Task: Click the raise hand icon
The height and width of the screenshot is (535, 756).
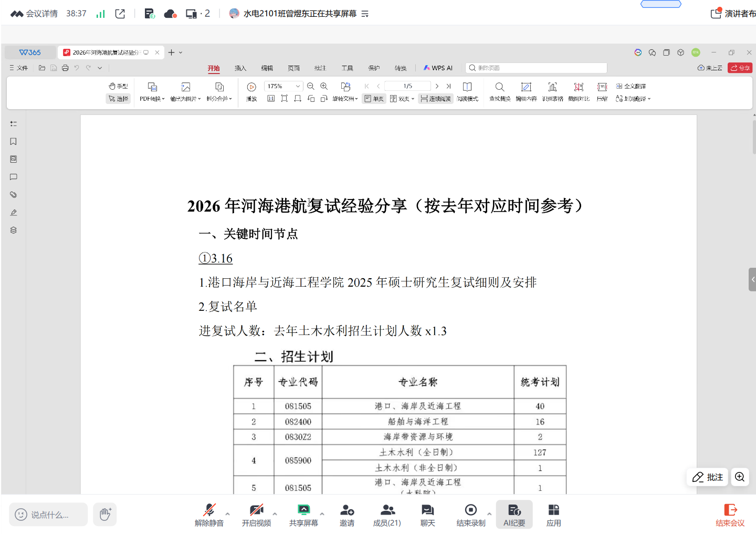Action: [105, 515]
